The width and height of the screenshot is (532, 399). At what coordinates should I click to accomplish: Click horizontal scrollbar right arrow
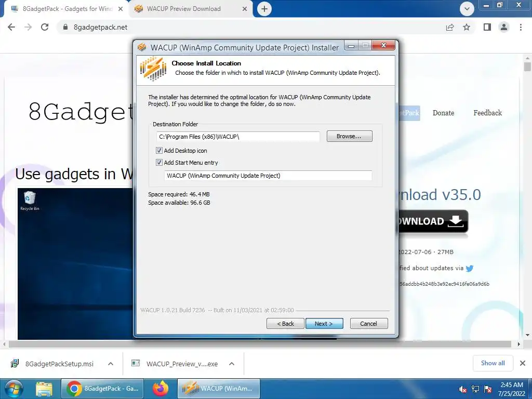tap(518, 344)
